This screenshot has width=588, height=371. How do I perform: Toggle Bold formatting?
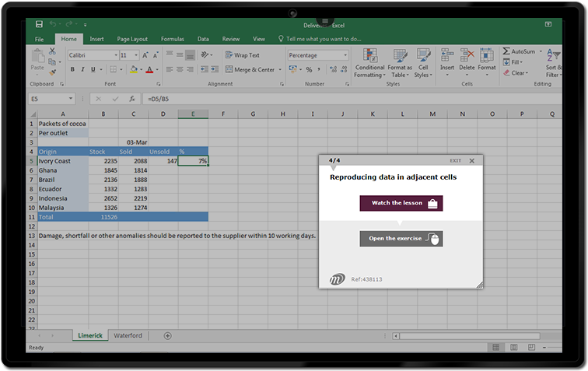coord(72,69)
